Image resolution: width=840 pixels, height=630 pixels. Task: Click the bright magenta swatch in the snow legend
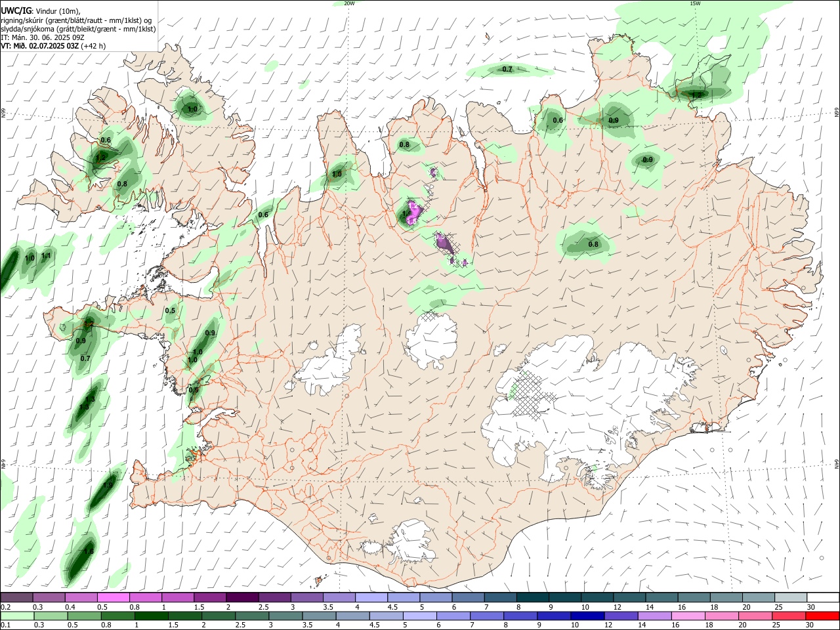pos(113,598)
